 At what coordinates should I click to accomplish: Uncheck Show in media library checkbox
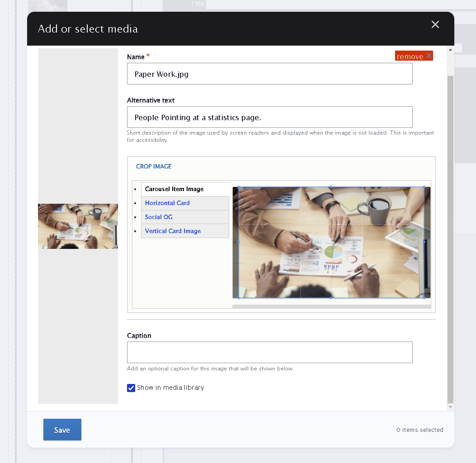[x=131, y=388]
